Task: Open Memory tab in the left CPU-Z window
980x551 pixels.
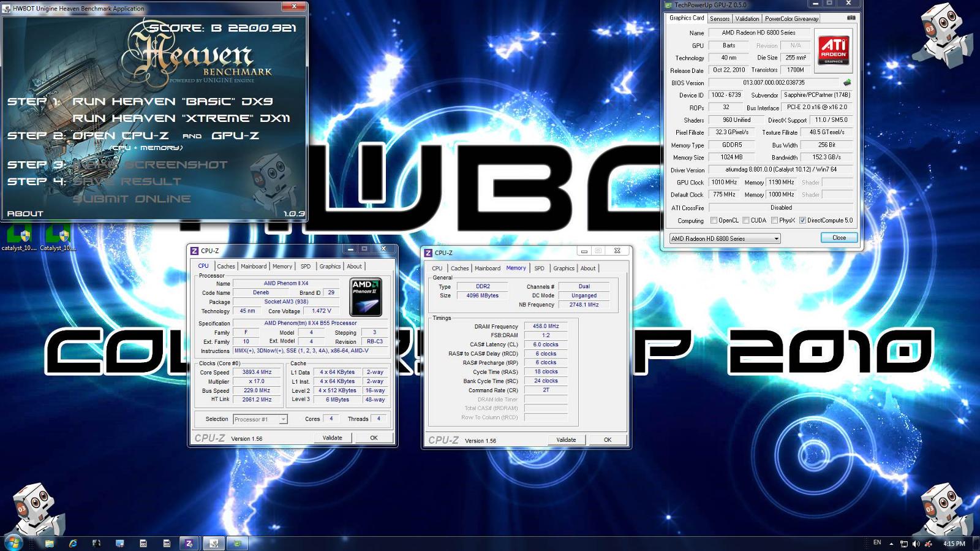Action: point(282,267)
